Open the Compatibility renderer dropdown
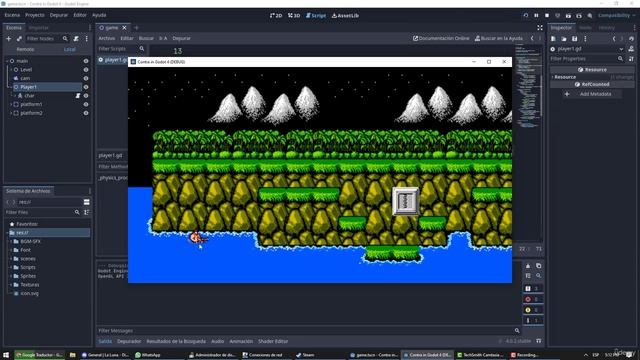The height and width of the screenshot is (360, 640). pos(617,16)
